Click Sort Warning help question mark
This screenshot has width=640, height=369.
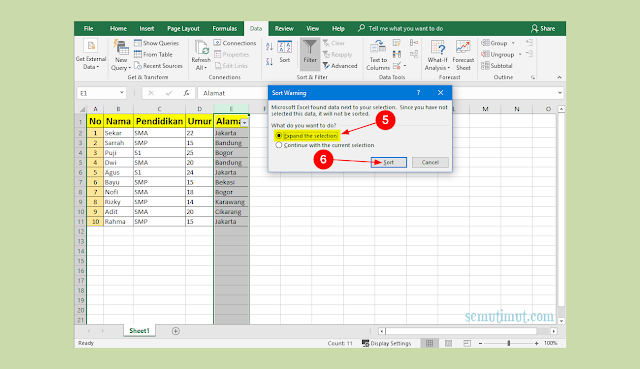click(x=418, y=93)
